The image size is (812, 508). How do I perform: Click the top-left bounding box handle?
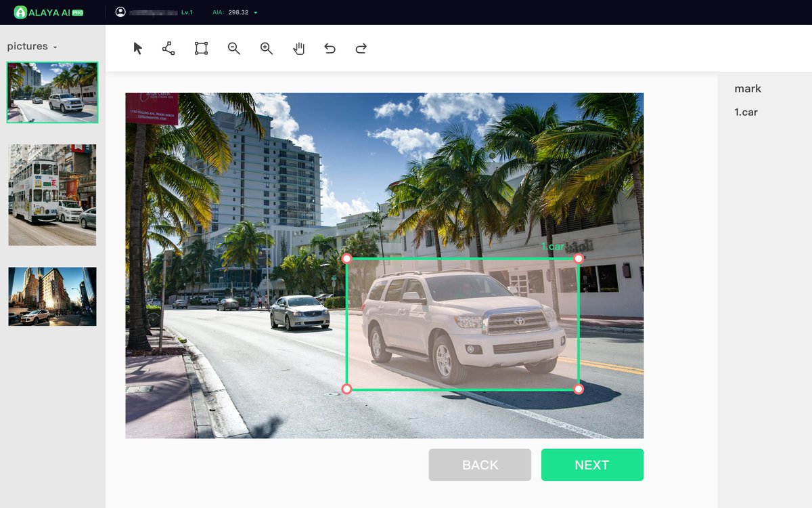coord(348,258)
